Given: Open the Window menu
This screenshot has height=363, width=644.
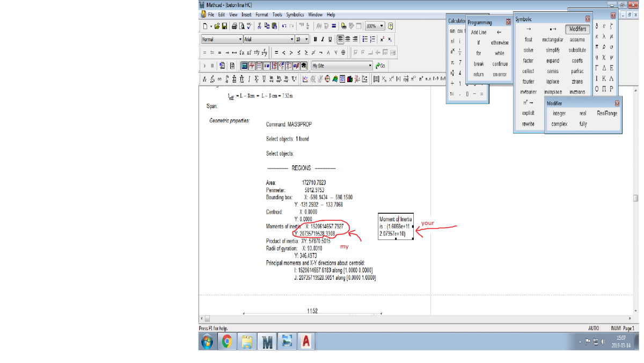Looking at the screenshot, I should 316,14.
